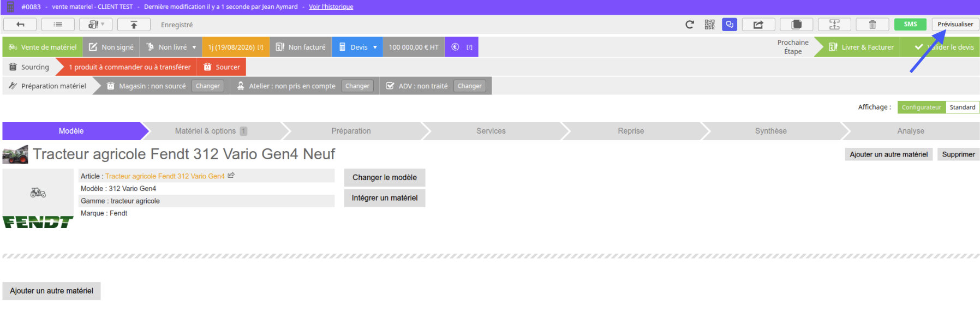Image resolution: width=980 pixels, height=312 pixels.
Task: Go to the Services tab
Action: 491,131
